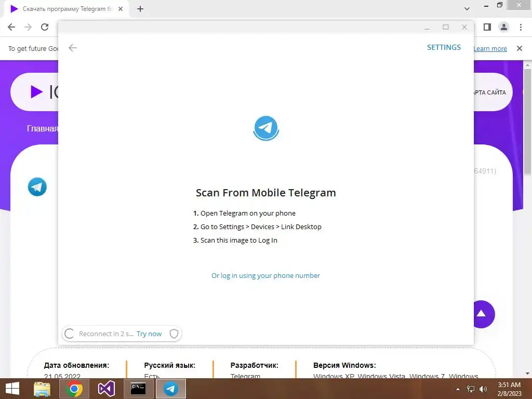Image resolution: width=532 pixels, height=399 pixels.
Task: Open Visual Studio from the taskbar
Action: pos(106,389)
